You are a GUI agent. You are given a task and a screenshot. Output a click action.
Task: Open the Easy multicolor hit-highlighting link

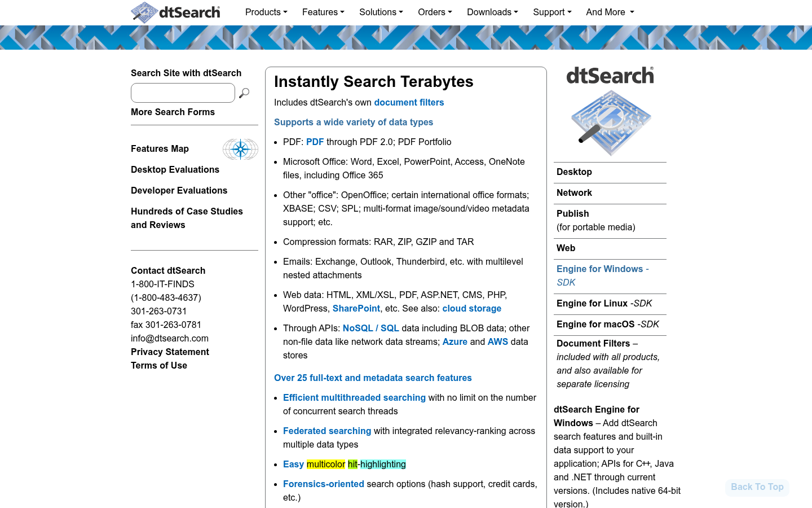(345, 464)
